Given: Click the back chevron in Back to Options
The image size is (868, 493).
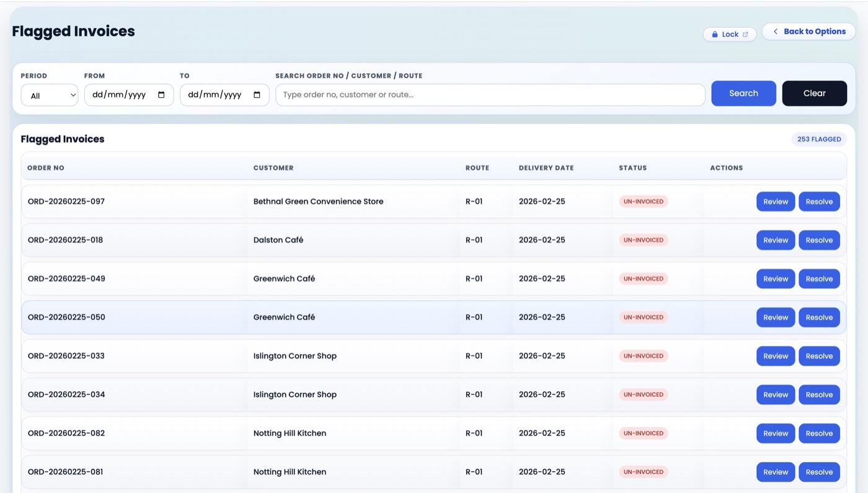Looking at the screenshot, I should 775,32.
